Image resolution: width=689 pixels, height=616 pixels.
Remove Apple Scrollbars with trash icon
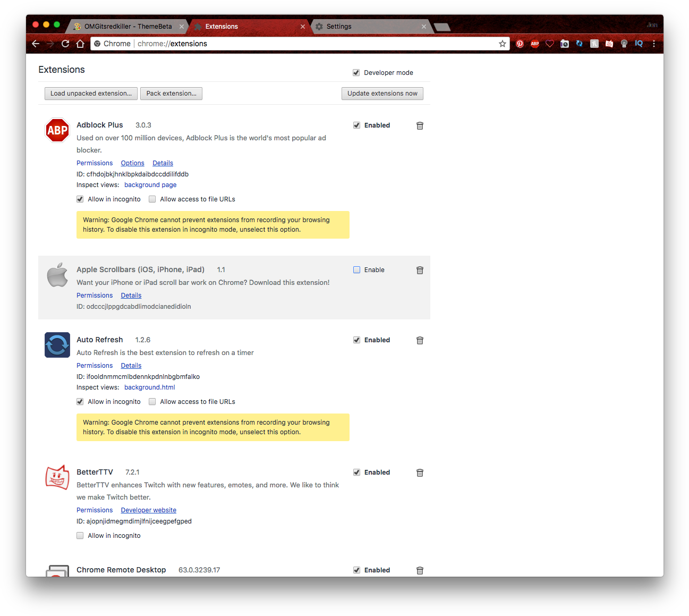420,270
